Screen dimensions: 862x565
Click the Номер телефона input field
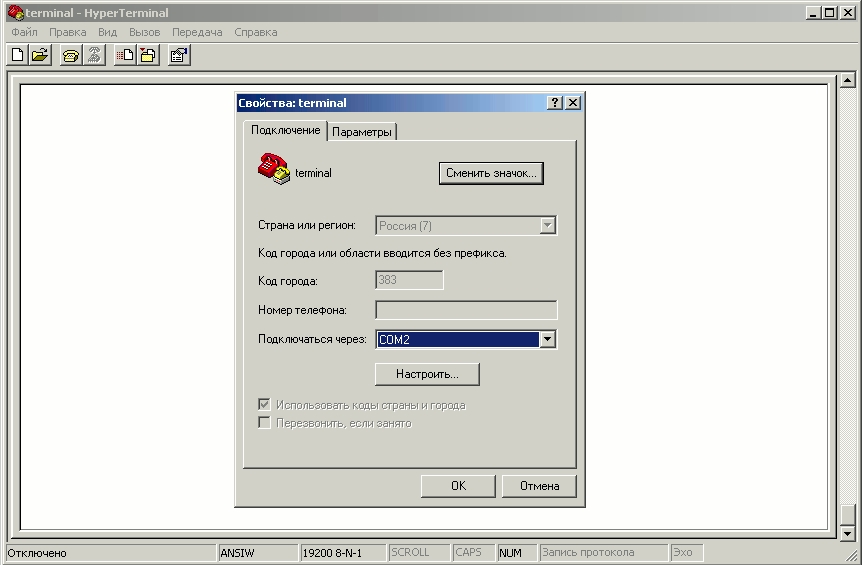point(466,310)
